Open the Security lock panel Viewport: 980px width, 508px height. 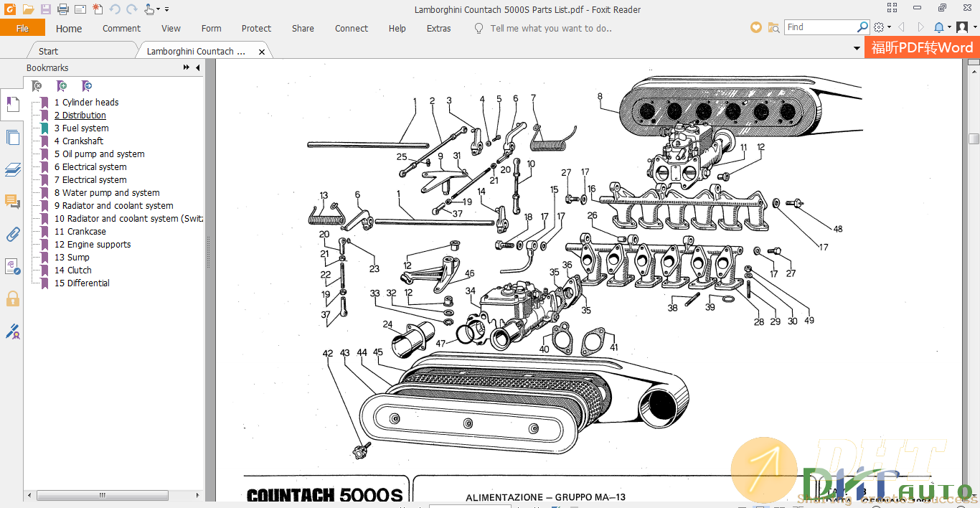(x=12, y=298)
